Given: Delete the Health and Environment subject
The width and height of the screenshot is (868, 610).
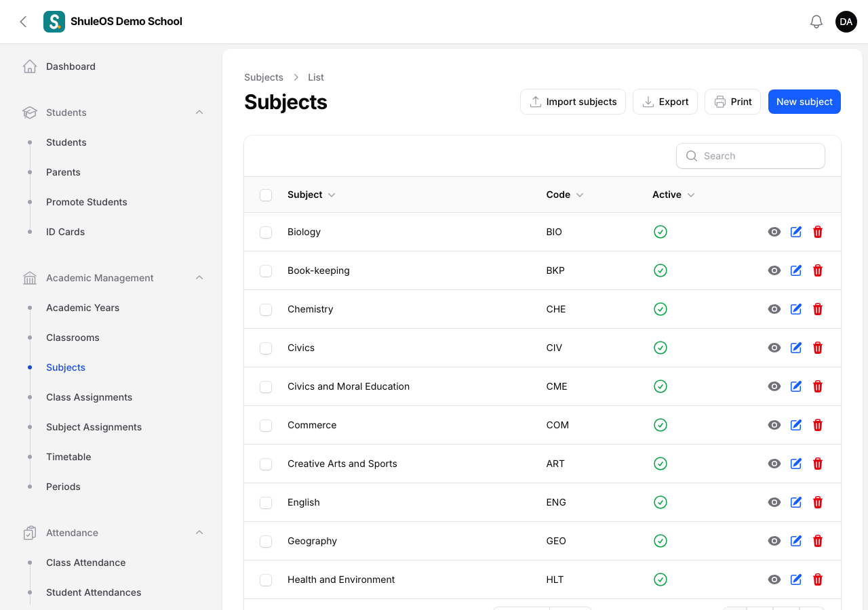Looking at the screenshot, I should click(818, 579).
